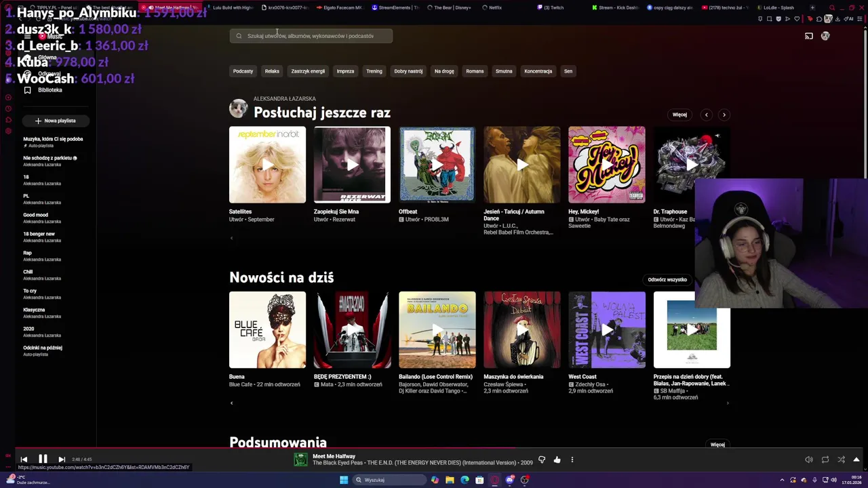Show previous items in Posłuchaj jeszcze raz
Screen dimensions: 868x488
[x=706, y=115]
